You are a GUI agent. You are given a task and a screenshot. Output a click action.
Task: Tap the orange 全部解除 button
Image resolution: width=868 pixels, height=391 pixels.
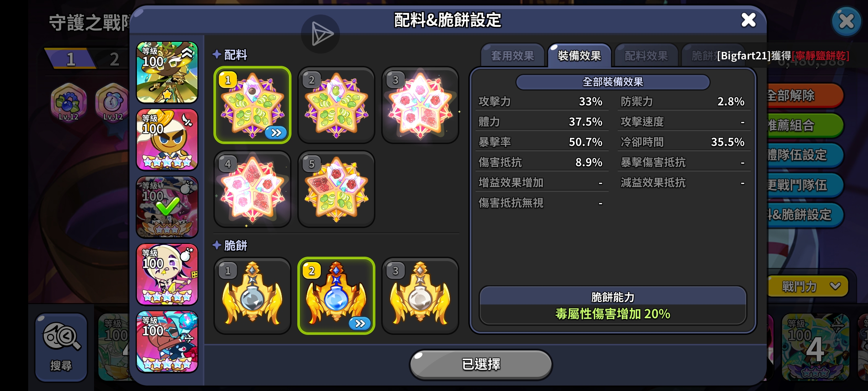pos(805,96)
